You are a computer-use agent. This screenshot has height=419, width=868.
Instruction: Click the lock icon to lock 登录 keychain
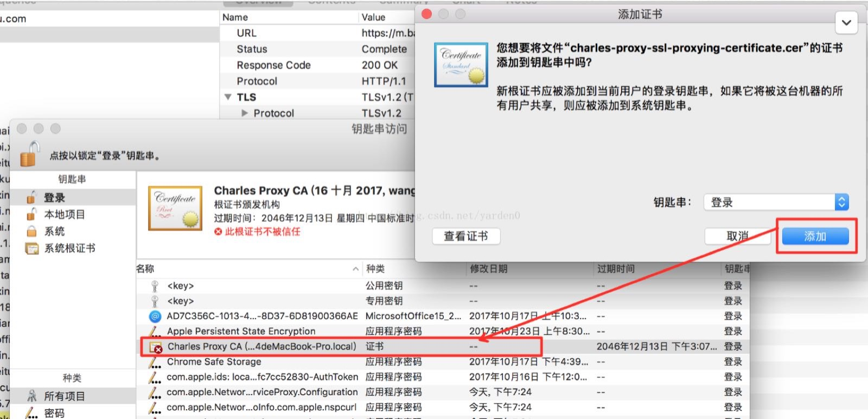tap(30, 154)
